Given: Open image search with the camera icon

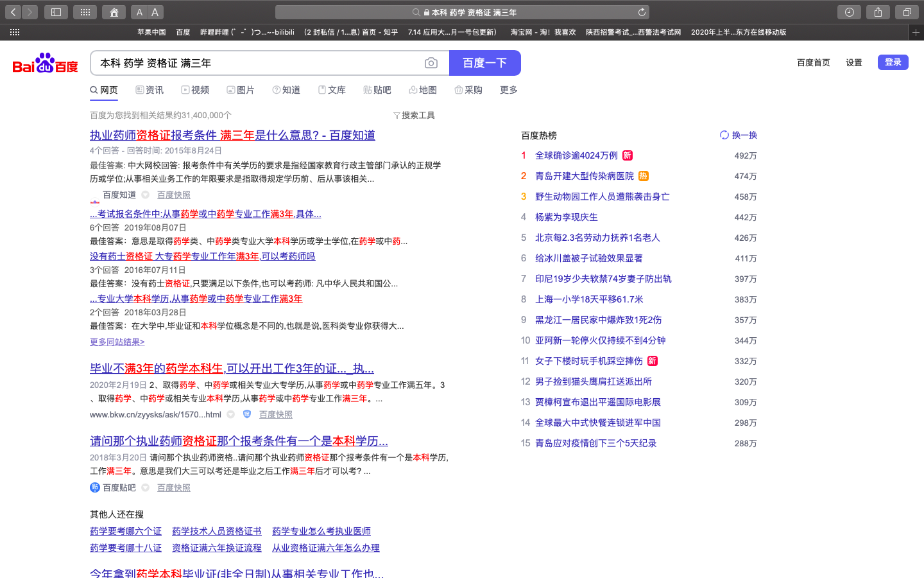Looking at the screenshot, I should click(431, 63).
